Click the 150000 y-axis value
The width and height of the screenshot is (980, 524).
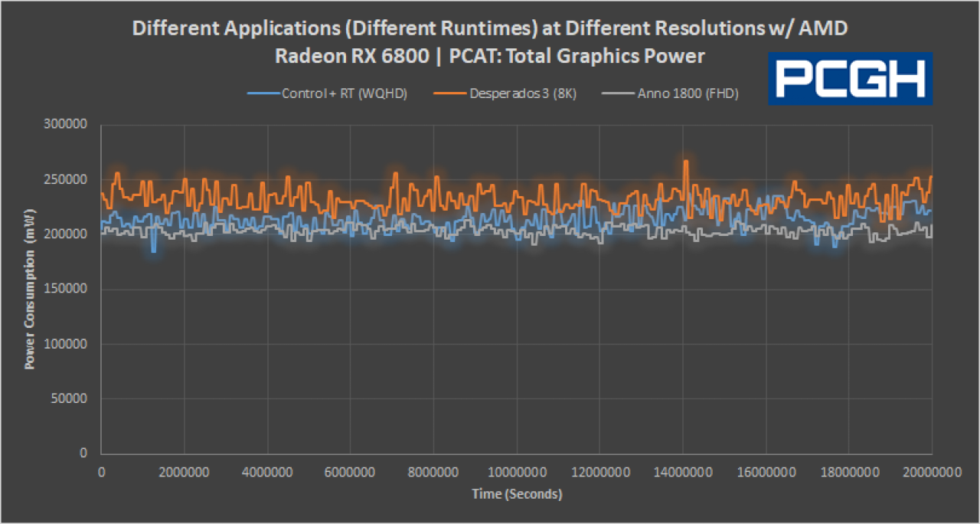point(67,290)
